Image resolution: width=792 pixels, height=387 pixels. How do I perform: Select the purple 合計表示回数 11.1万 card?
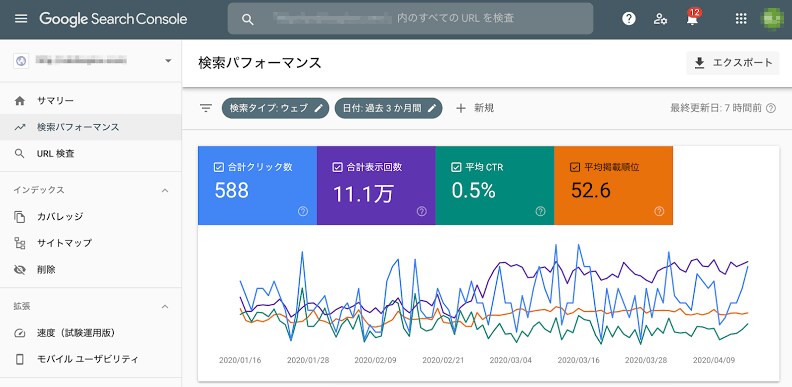[376, 185]
